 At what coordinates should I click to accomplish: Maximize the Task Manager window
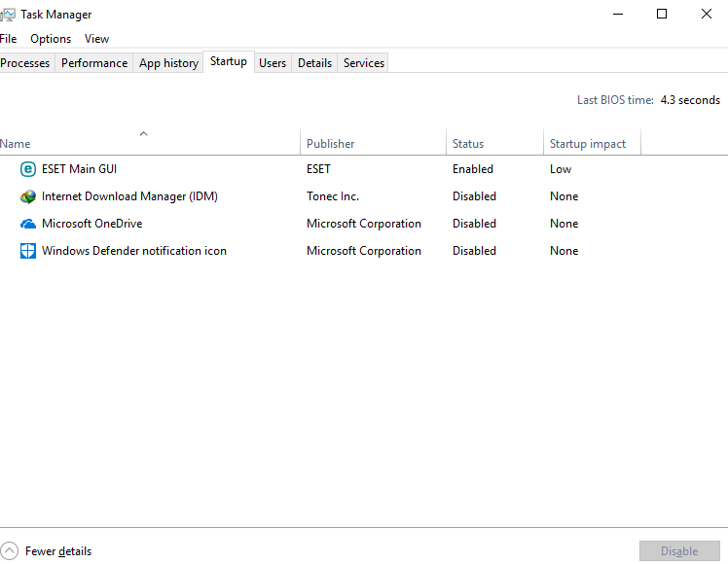coord(662,14)
